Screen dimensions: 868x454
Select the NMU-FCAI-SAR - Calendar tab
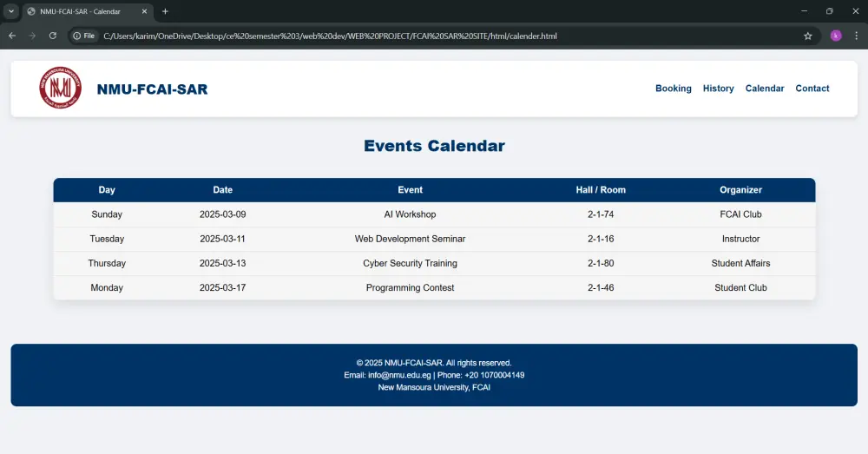(88, 11)
